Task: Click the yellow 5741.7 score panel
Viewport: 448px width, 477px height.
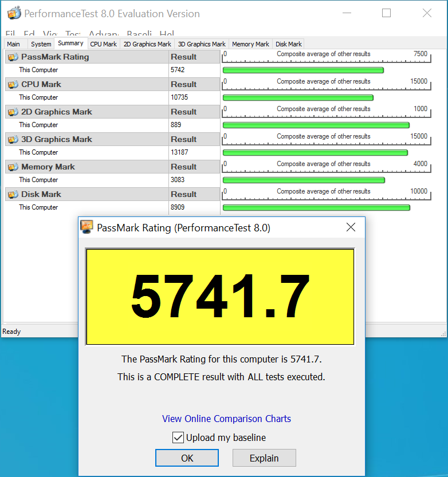Action: coord(220,297)
